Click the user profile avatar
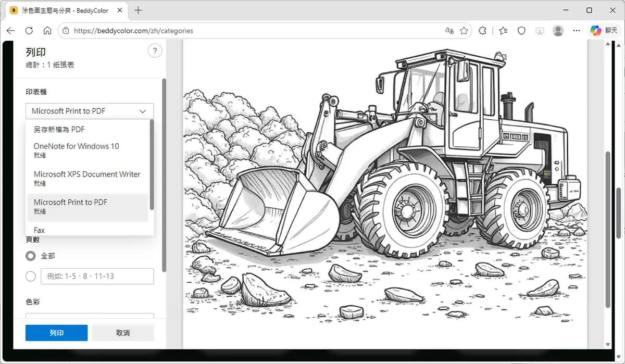This screenshot has width=625, height=364. click(558, 31)
